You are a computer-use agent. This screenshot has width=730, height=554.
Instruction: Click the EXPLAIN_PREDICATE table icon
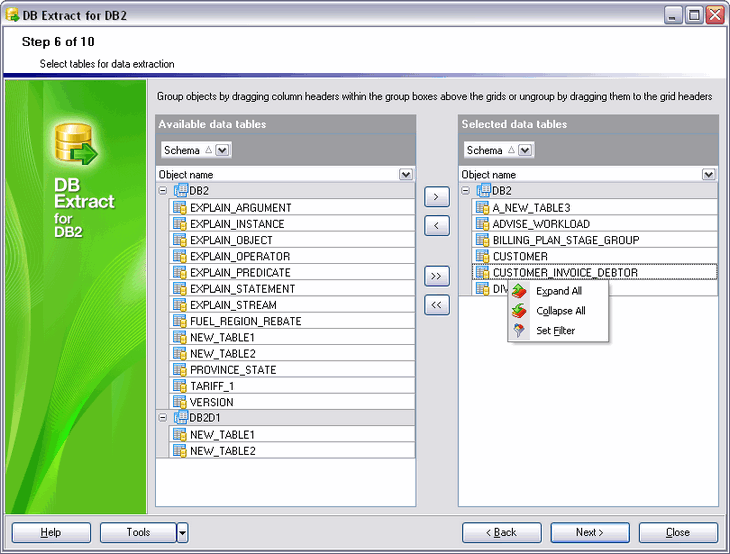[180, 272]
